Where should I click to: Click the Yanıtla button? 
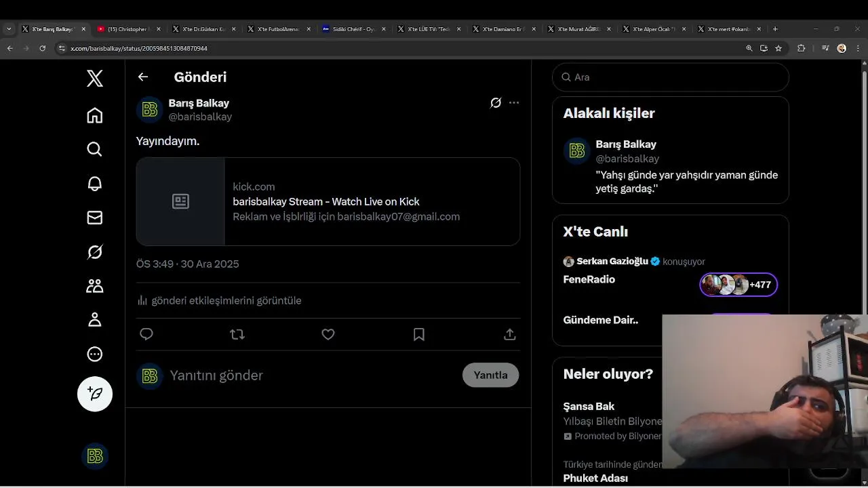(491, 375)
